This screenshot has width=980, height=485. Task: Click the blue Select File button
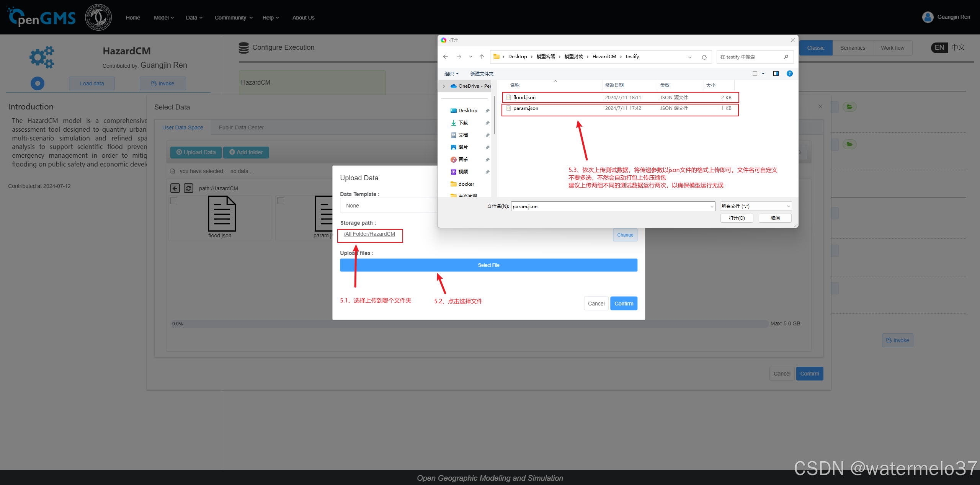point(488,265)
